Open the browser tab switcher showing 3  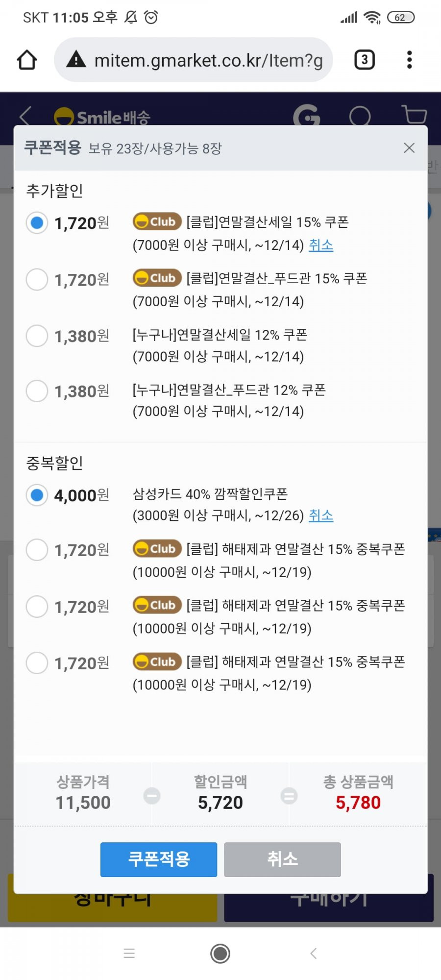coord(364,60)
